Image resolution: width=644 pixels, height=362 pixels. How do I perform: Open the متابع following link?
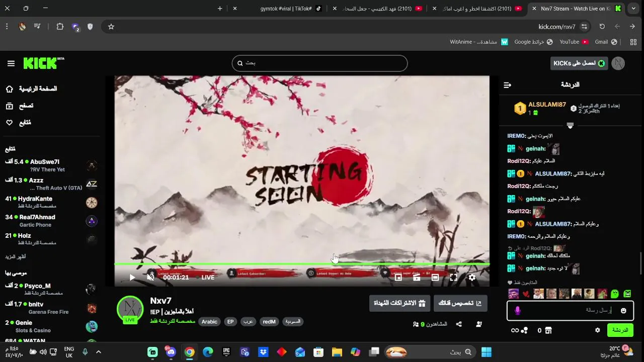point(18,123)
